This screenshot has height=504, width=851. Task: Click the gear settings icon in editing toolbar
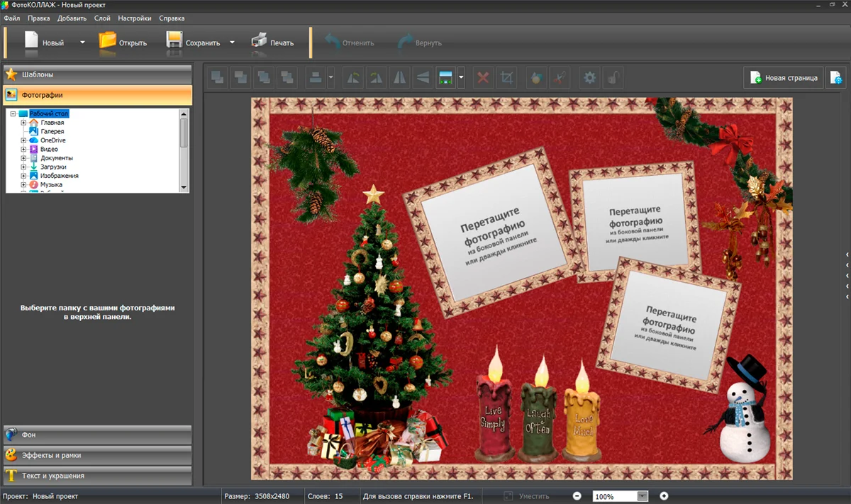pos(589,78)
